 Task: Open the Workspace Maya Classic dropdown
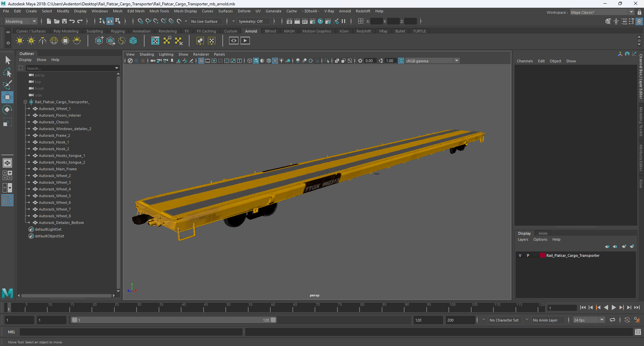click(602, 12)
